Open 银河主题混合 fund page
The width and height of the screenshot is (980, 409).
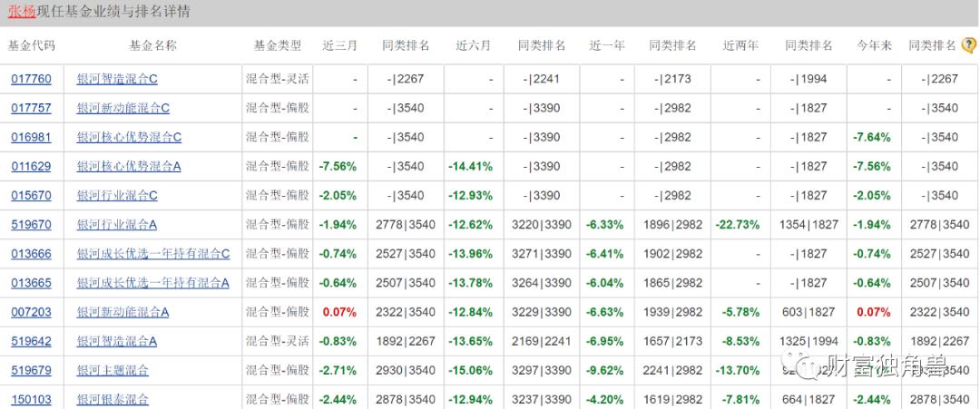(113, 371)
